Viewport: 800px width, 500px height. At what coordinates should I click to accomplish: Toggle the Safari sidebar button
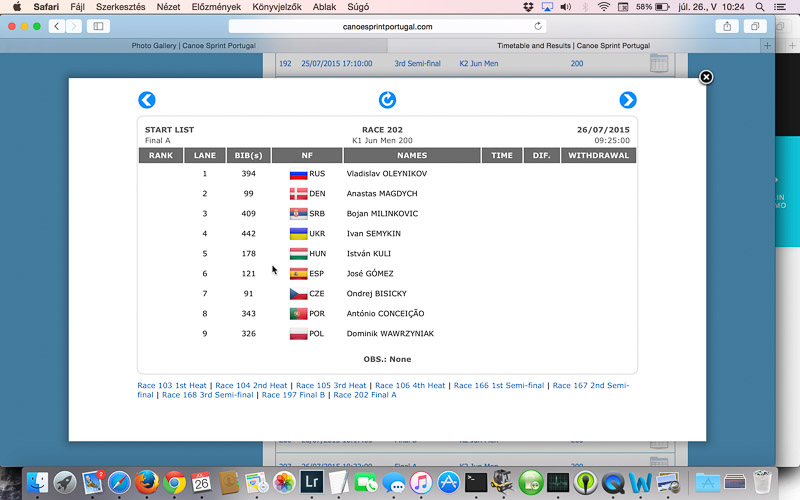click(x=98, y=26)
